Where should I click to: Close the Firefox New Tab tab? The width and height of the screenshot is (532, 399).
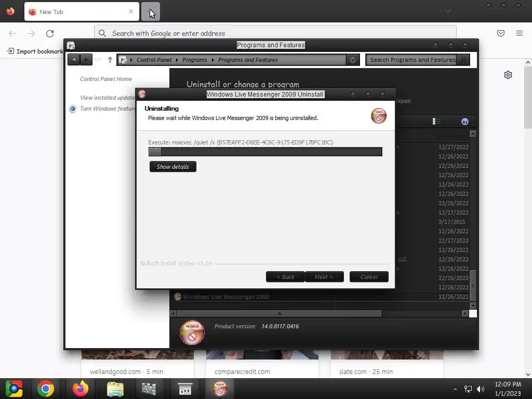[x=131, y=11]
